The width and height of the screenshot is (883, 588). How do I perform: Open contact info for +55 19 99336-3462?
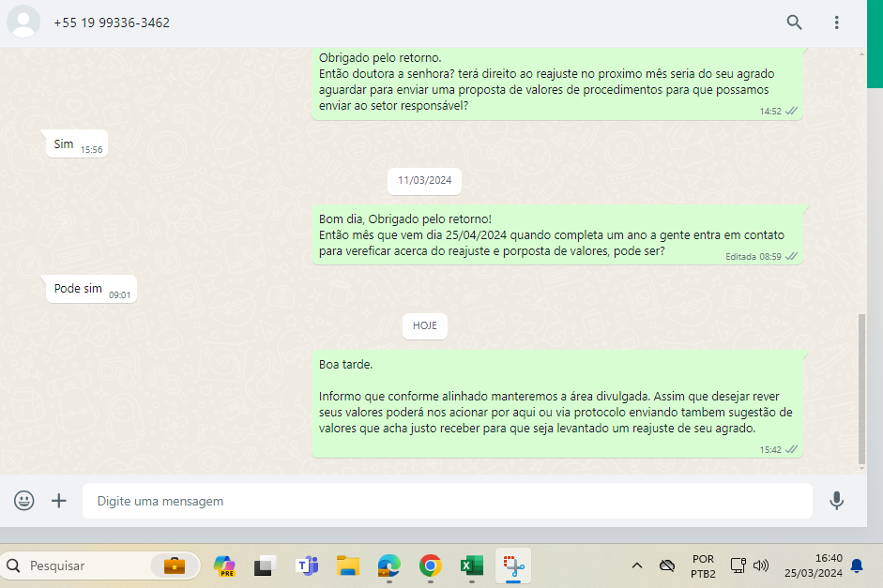tap(112, 23)
